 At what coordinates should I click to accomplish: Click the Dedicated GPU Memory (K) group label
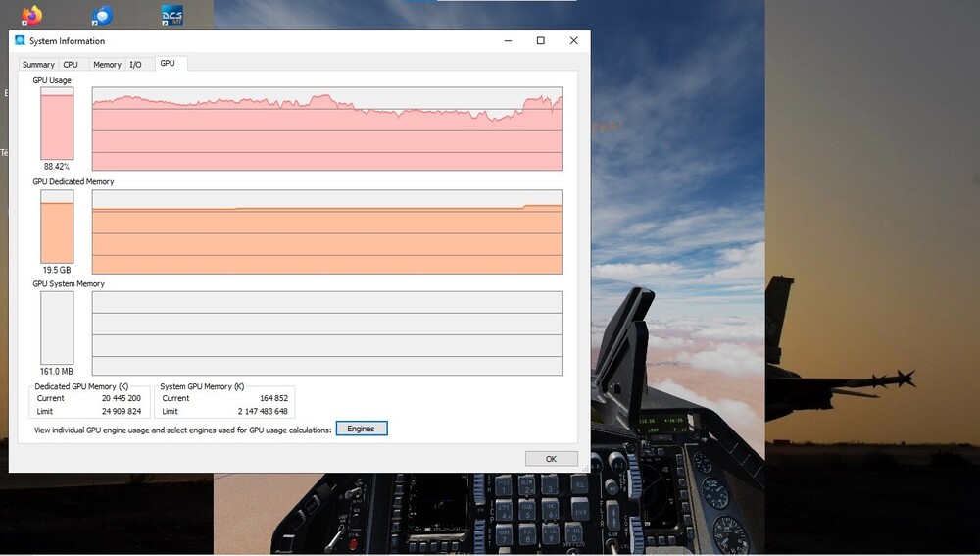click(81, 387)
